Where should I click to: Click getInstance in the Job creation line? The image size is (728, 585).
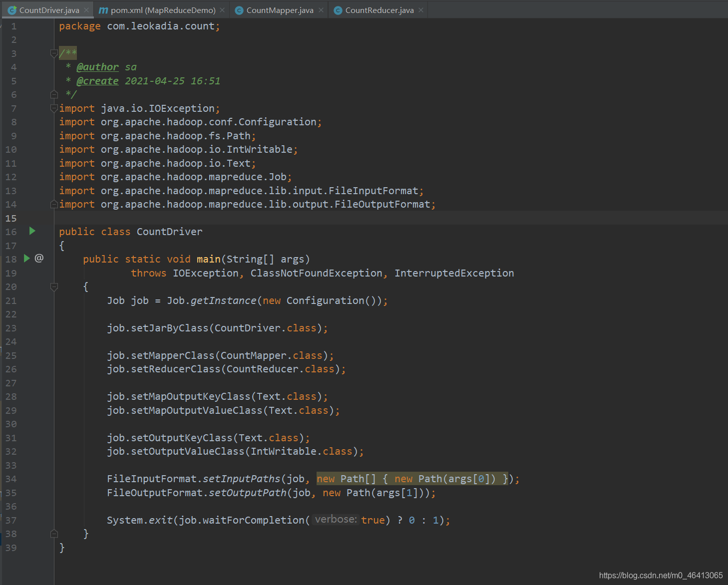coord(224,300)
